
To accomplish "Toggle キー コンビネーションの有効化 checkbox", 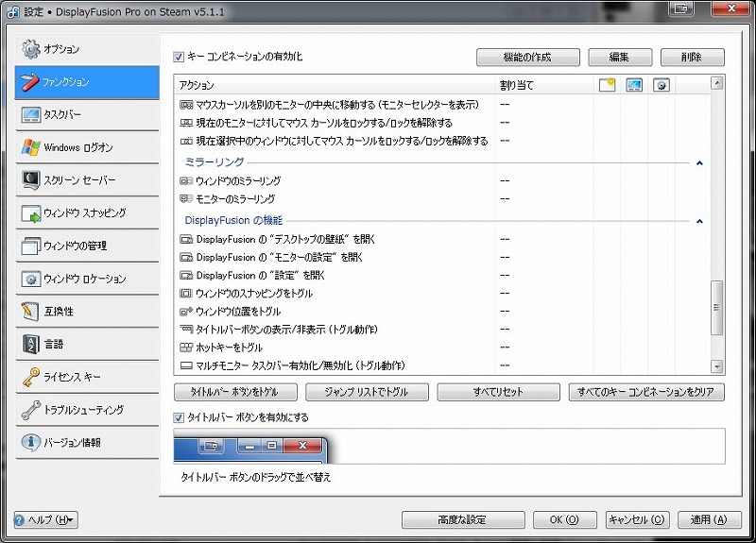I will [x=179, y=57].
